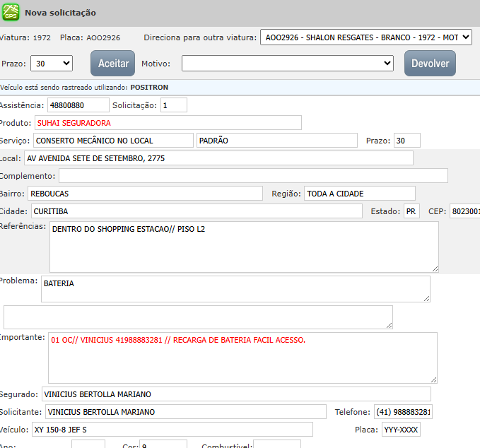Open the top Prazo 30 dropdown

[x=52, y=64]
